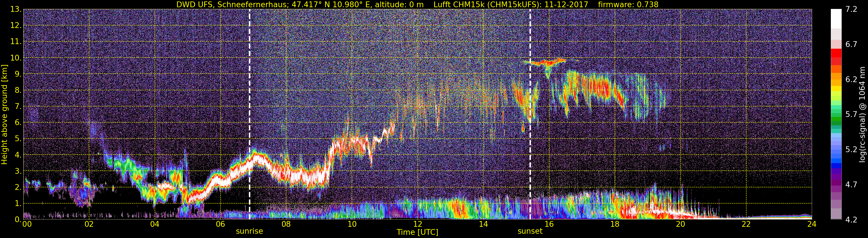Screen dimensions: 868x238
Task: Click the "16" tick on the time axis
Action: point(549,224)
